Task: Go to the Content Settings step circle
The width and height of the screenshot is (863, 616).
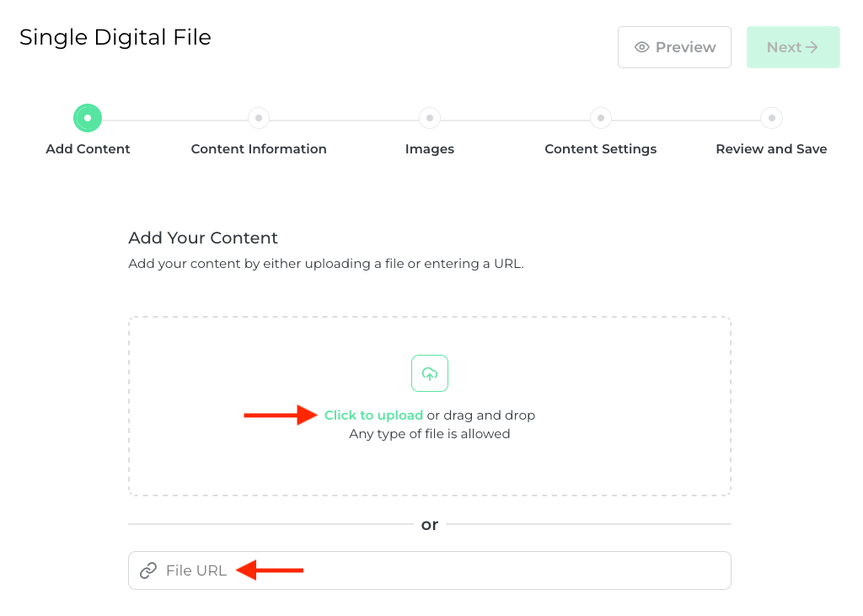Action: (601, 118)
